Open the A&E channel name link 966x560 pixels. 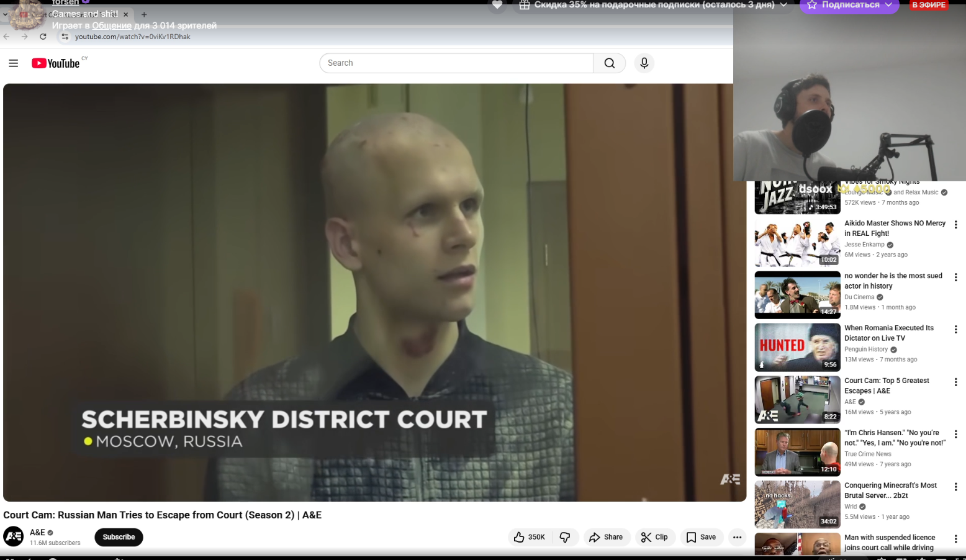click(37, 533)
